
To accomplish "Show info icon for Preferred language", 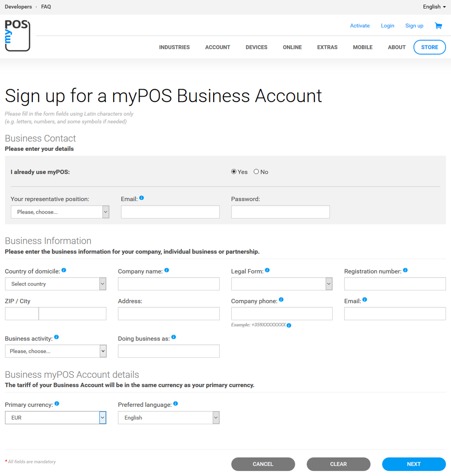I will (175, 403).
